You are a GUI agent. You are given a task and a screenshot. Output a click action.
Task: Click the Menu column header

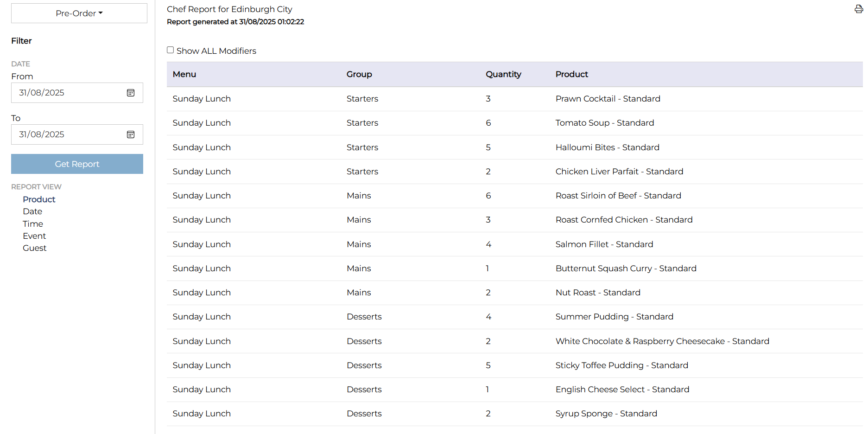tap(184, 74)
